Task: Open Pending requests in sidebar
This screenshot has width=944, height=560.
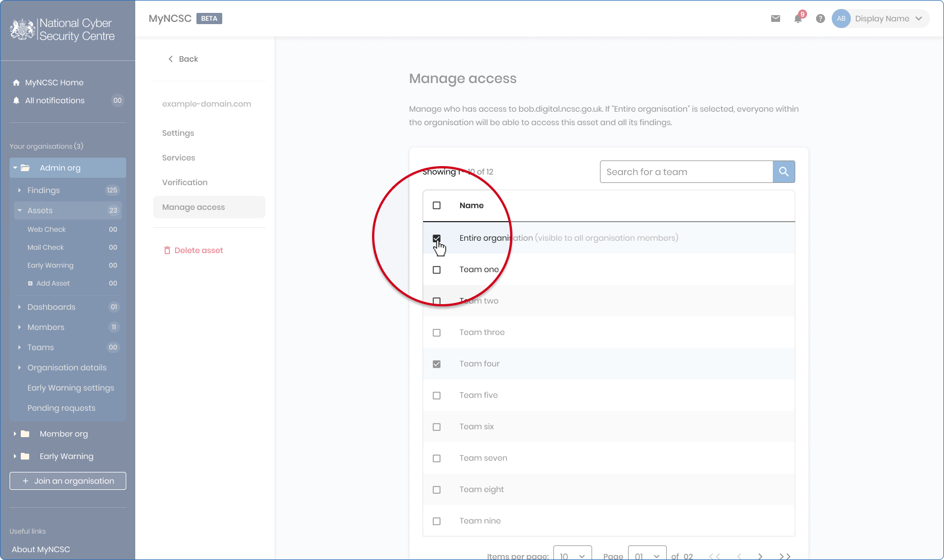Action: point(61,408)
